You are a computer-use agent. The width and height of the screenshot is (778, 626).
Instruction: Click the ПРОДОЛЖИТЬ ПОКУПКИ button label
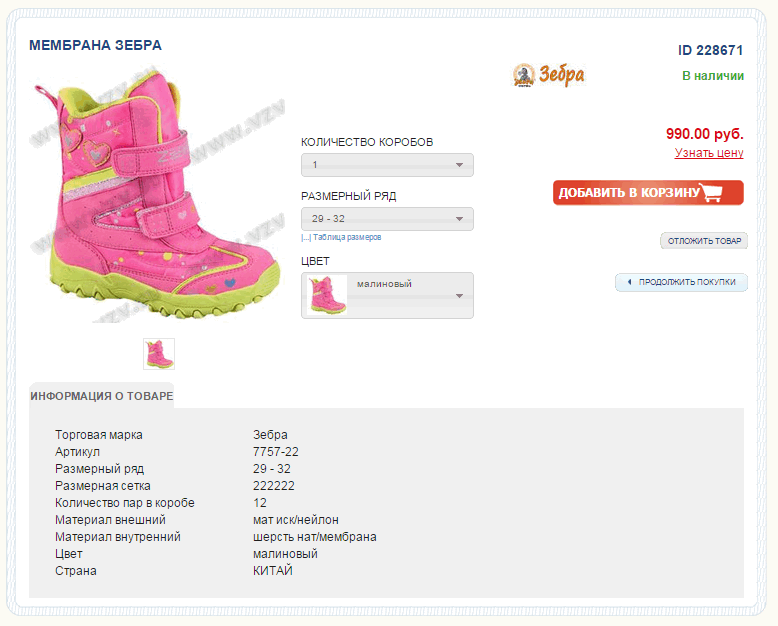pos(687,283)
